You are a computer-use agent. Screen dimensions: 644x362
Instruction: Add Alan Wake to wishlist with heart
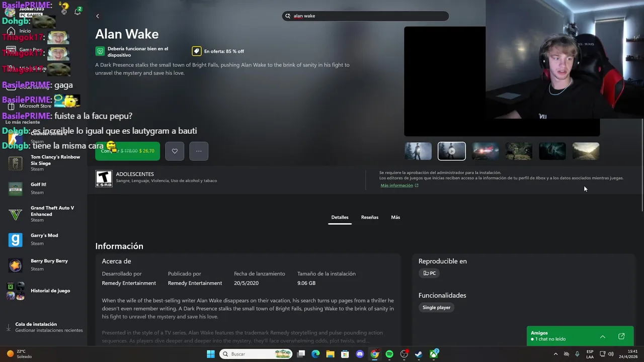(x=175, y=151)
